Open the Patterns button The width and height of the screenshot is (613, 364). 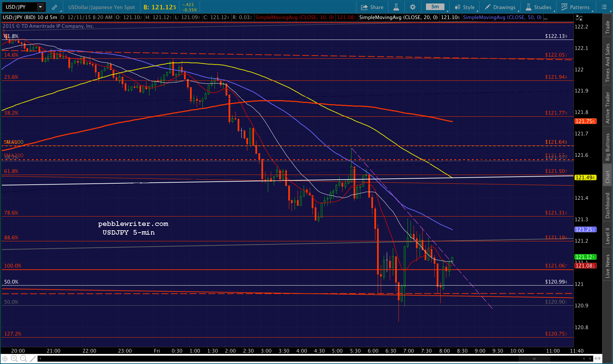click(x=575, y=7)
